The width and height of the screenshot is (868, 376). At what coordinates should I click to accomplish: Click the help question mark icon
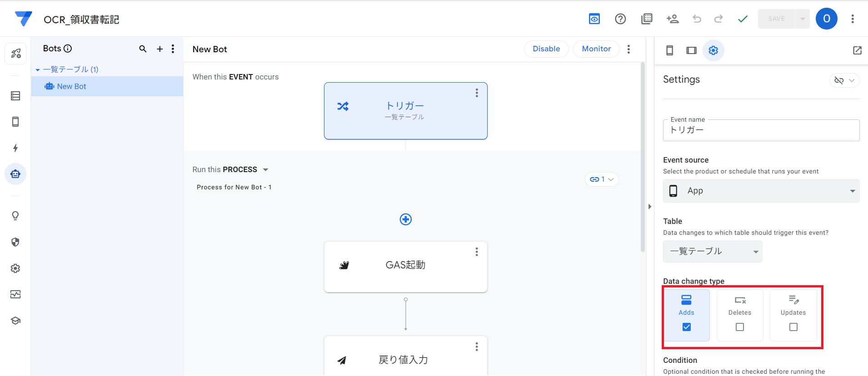coord(620,19)
